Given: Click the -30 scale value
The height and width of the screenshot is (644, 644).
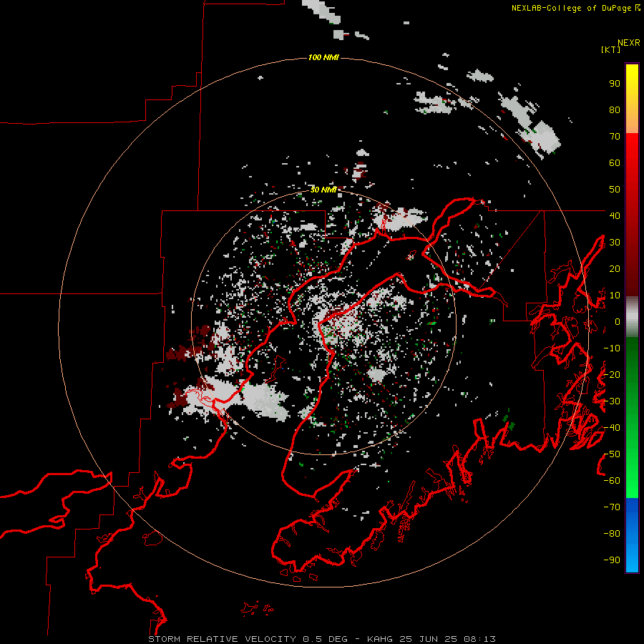Looking at the screenshot, I should [x=612, y=401].
